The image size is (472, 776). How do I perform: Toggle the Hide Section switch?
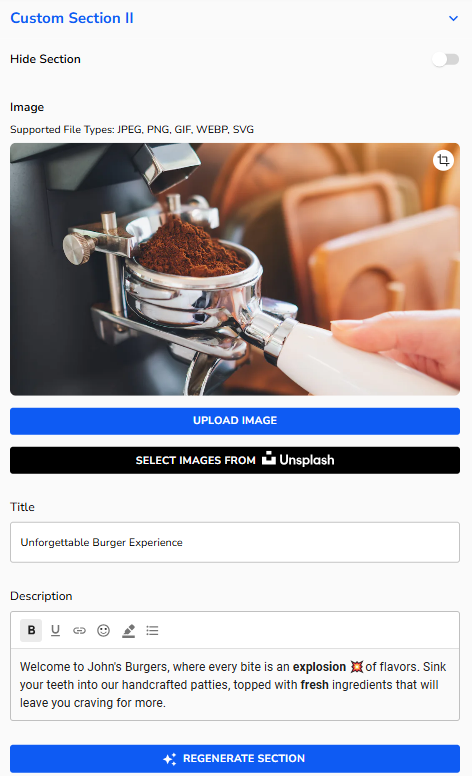(x=445, y=59)
